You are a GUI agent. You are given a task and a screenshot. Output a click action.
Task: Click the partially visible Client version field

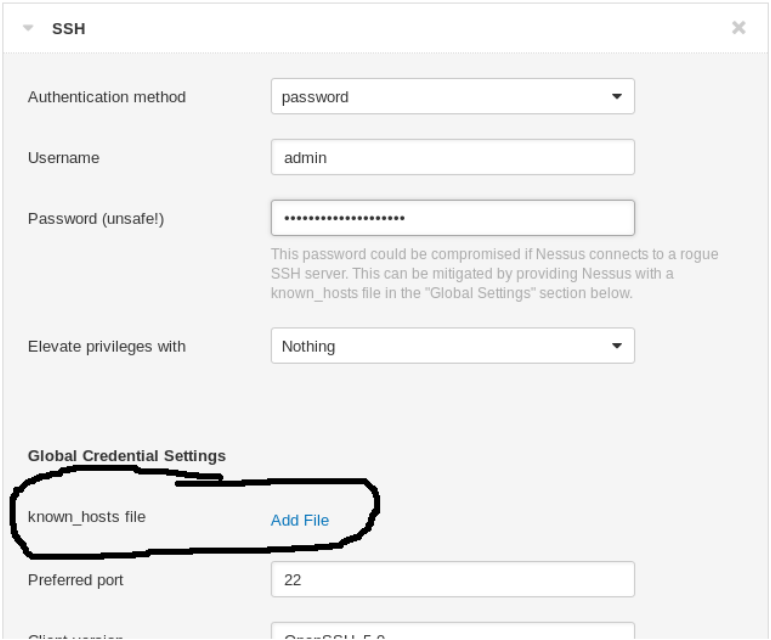pos(452,632)
